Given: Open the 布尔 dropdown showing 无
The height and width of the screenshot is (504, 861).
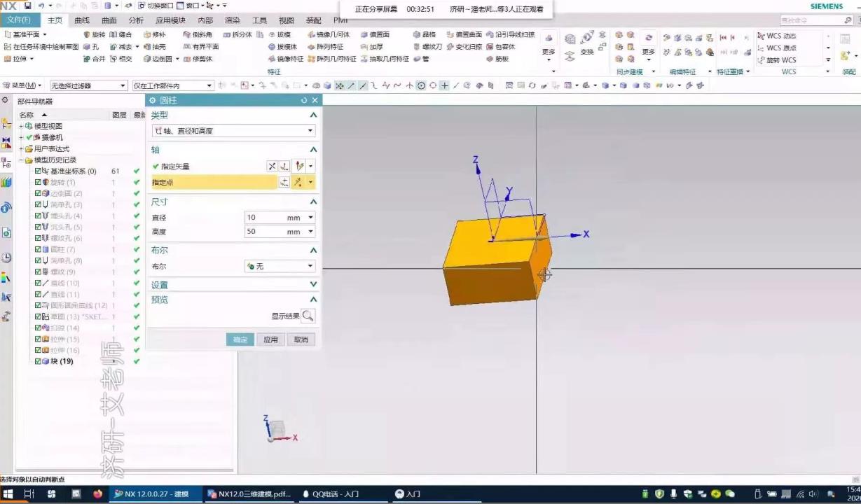Looking at the screenshot, I should click(280, 267).
